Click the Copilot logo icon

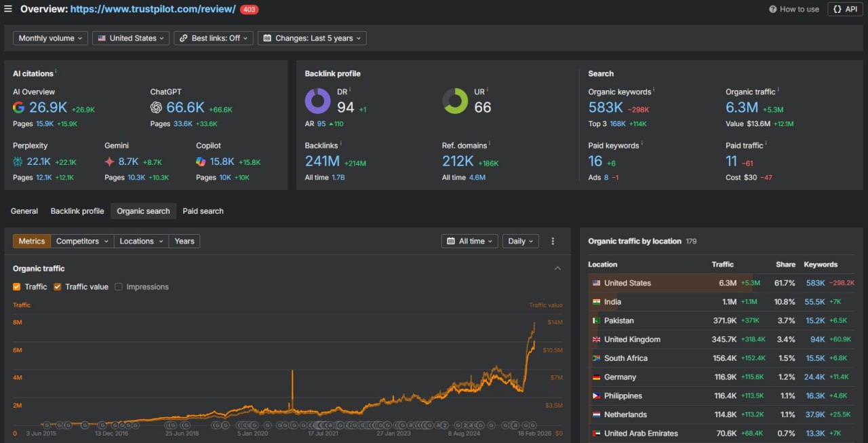point(201,161)
